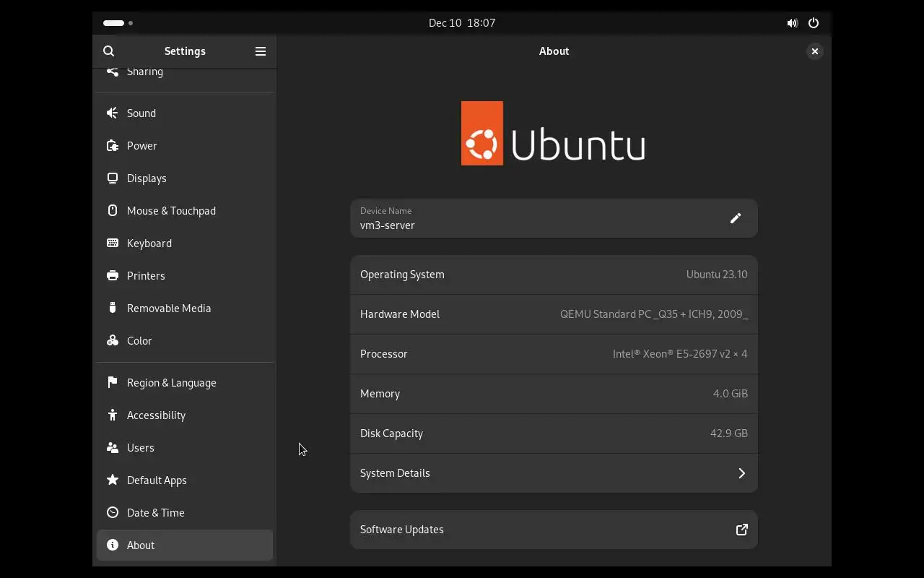The width and height of the screenshot is (924, 578).
Task: Expand System Details chevron arrow
Action: [x=741, y=473]
